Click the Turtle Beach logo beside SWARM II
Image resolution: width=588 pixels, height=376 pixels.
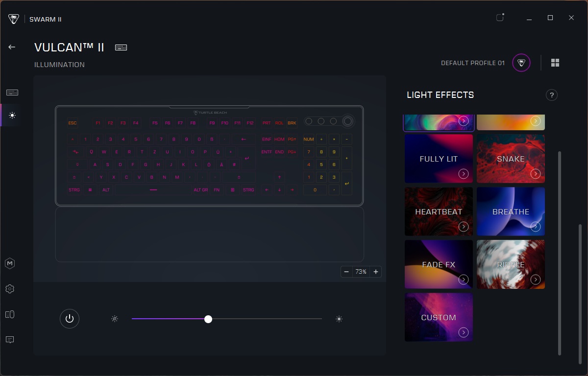pyautogui.click(x=14, y=19)
